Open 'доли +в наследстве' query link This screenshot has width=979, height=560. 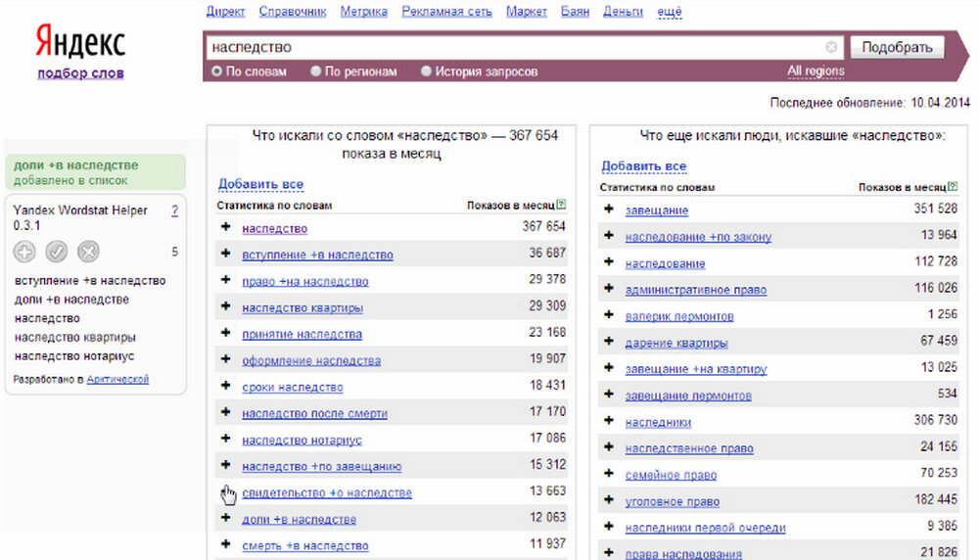[x=299, y=520]
